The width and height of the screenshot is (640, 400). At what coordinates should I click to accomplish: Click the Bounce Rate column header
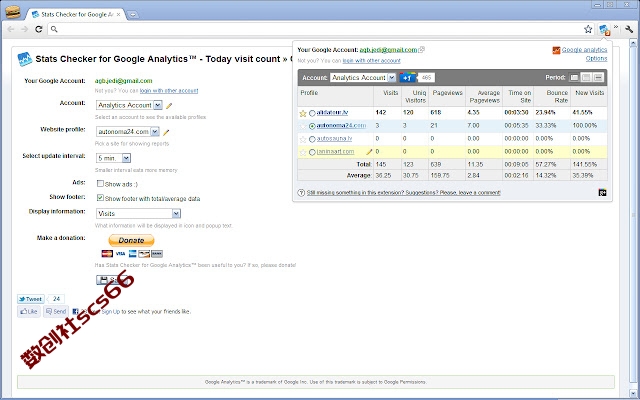[553, 97]
